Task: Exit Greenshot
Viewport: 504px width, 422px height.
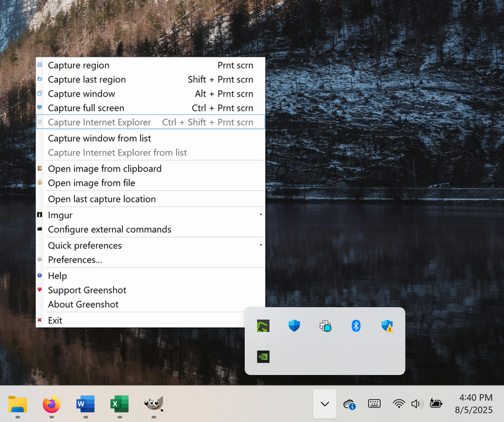Action: point(55,320)
